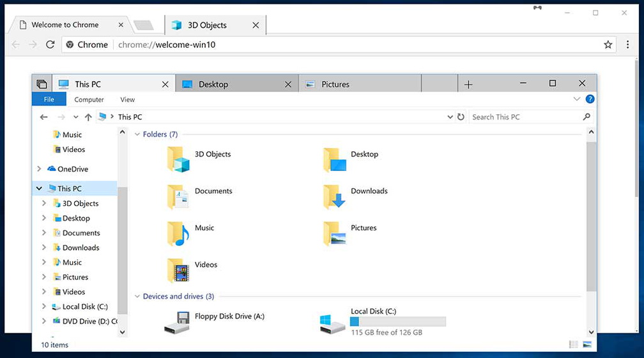Add a new File Explorer tab with plus button
This screenshot has height=358, width=644.
coord(468,84)
